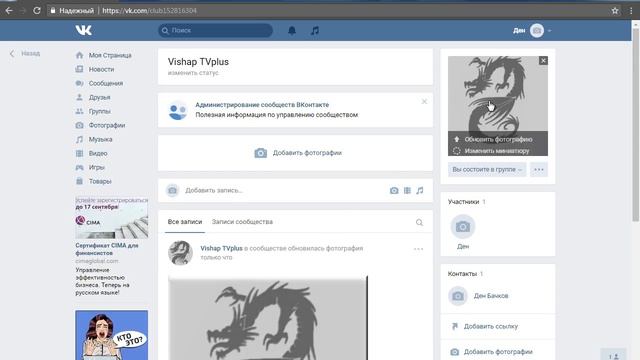The width and height of the screenshot is (640, 360).
Task: Click Обновить фотографию on the group avatar
Action: tap(498, 140)
